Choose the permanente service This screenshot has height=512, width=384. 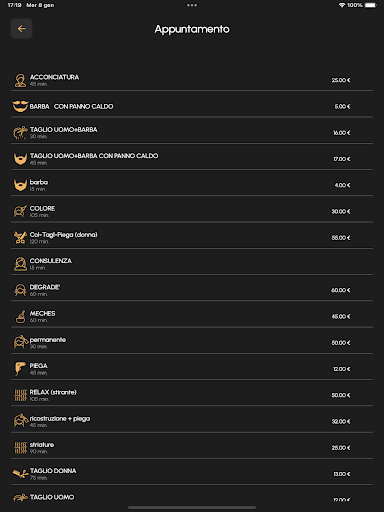tap(192, 343)
